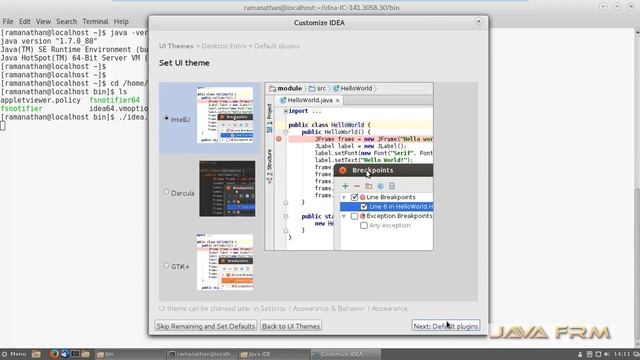Click the volume icon in system tray

click(607, 354)
